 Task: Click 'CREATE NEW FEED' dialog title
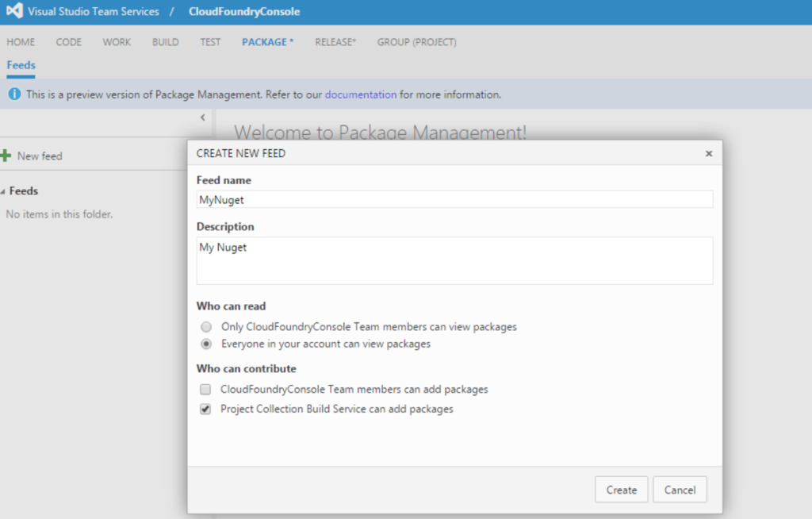[241, 153]
